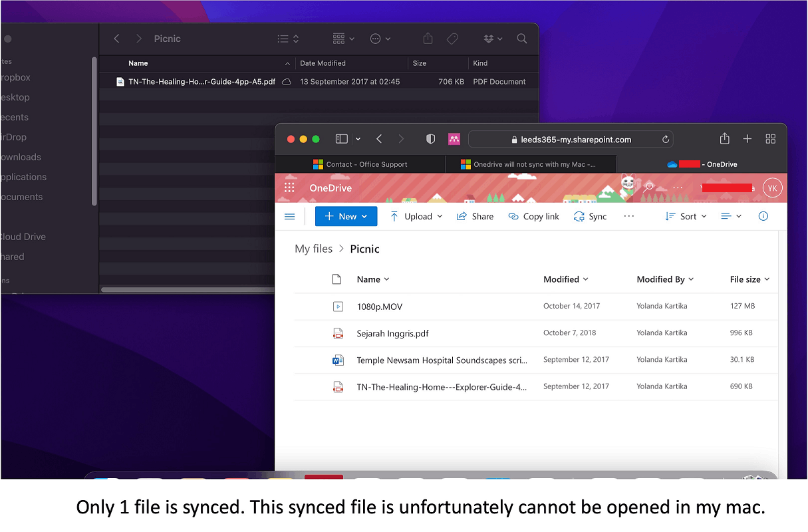Click Copy link in OneDrive toolbar

click(x=533, y=216)
